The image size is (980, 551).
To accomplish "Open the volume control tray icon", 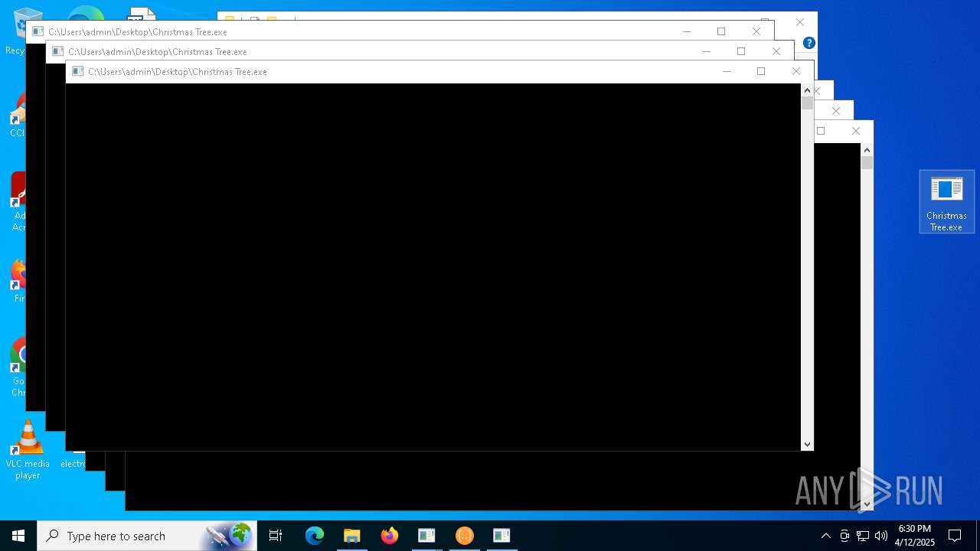I will click(x=881, y=536).
